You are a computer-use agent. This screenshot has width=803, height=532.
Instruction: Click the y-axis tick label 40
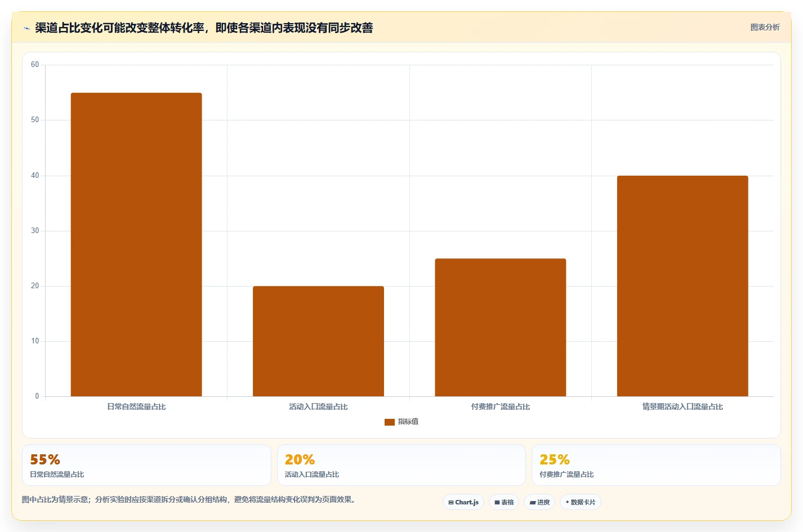tap(35, 176)
